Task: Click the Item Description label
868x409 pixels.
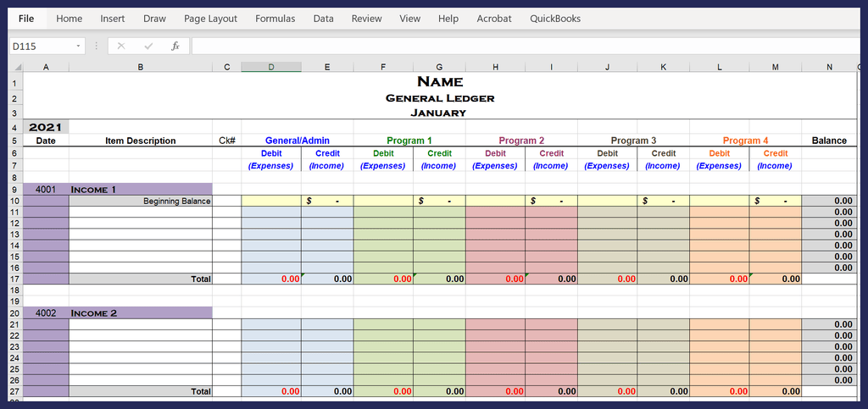Action: (141, 141)
